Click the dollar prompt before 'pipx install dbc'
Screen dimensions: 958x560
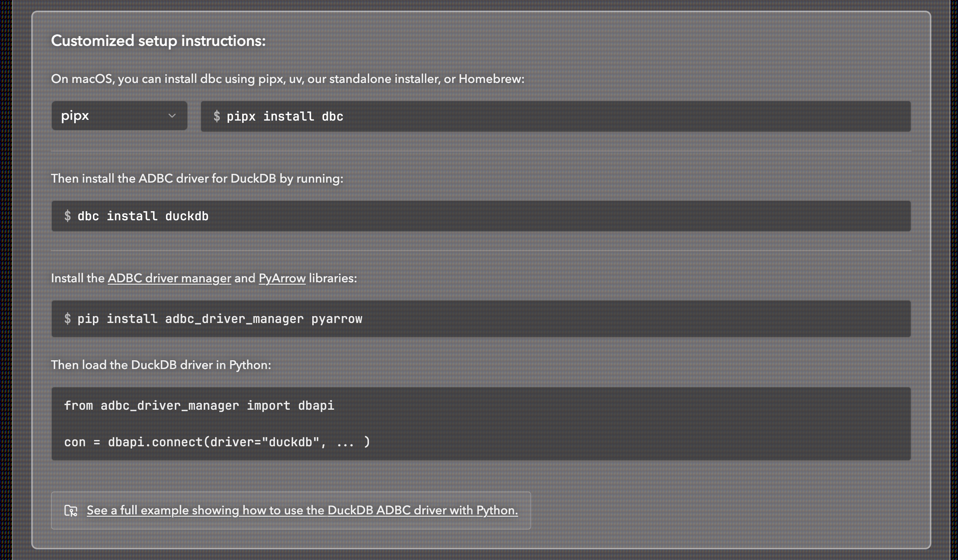point(217,116)
